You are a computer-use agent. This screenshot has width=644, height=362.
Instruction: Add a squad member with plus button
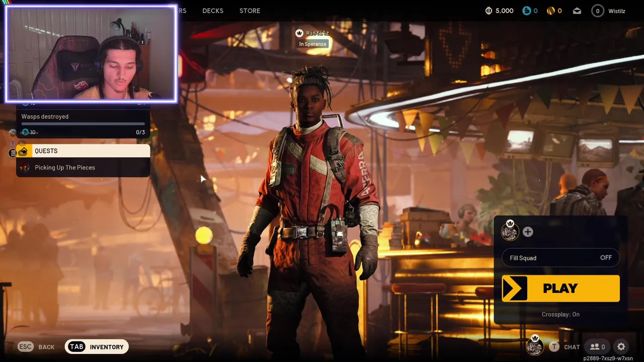[x=528, y=232]
